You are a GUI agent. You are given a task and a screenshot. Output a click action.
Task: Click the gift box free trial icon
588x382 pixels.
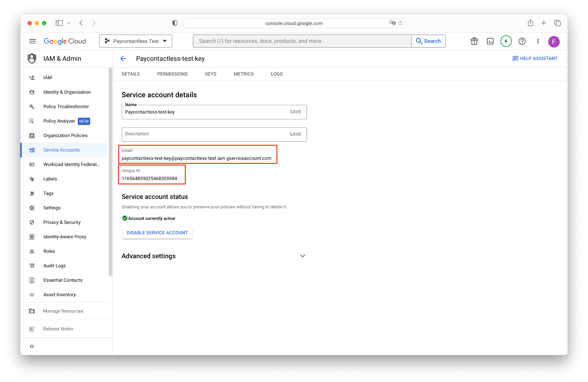[474, 41]
